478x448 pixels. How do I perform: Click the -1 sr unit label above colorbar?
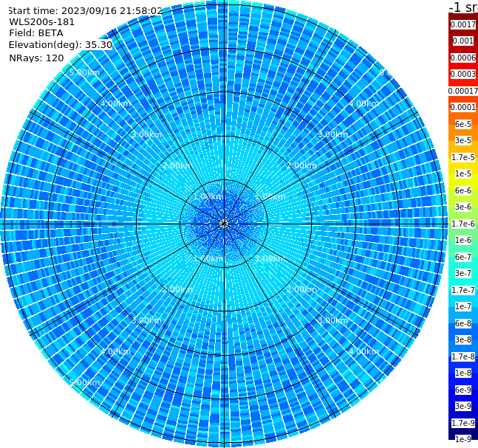pyautogui.click(x=463, y=7)
